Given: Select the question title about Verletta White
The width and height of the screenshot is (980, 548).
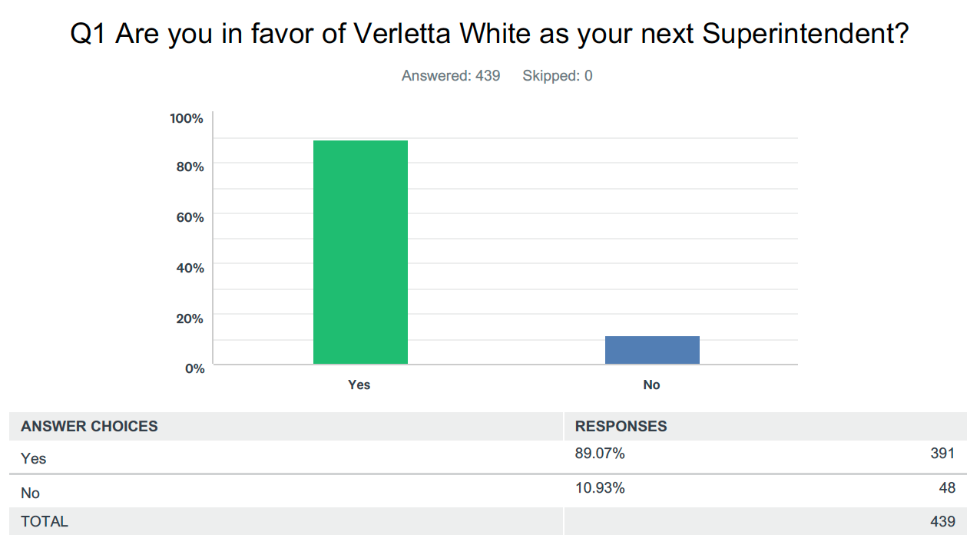Looking at the screenshot, I should (x=490, y=34).
